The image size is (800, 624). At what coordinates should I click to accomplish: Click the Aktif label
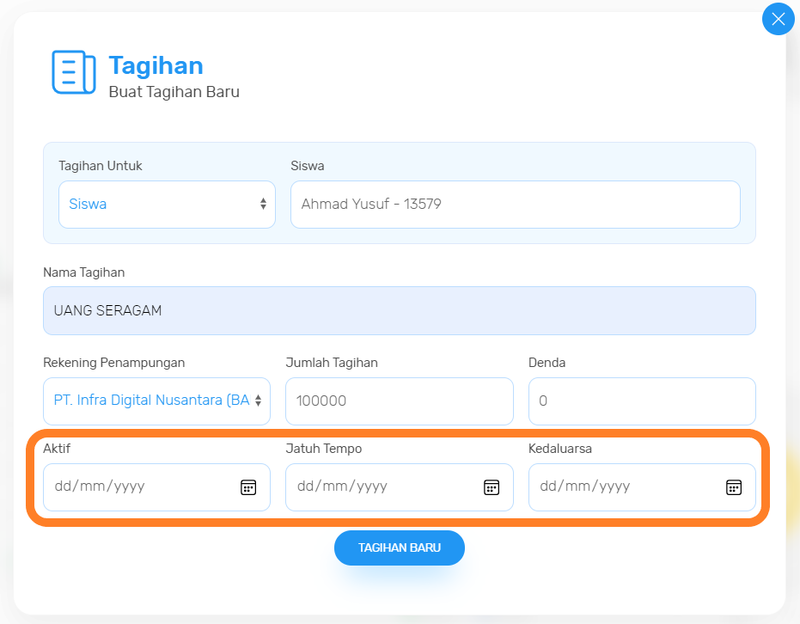57,448
